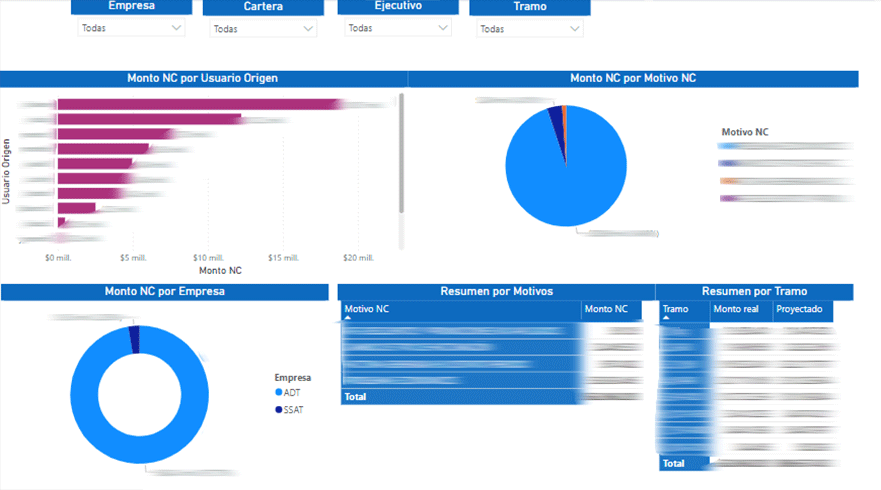
Task: Click the Monto NC por Motivo NC title
Action: click(633, 78)
